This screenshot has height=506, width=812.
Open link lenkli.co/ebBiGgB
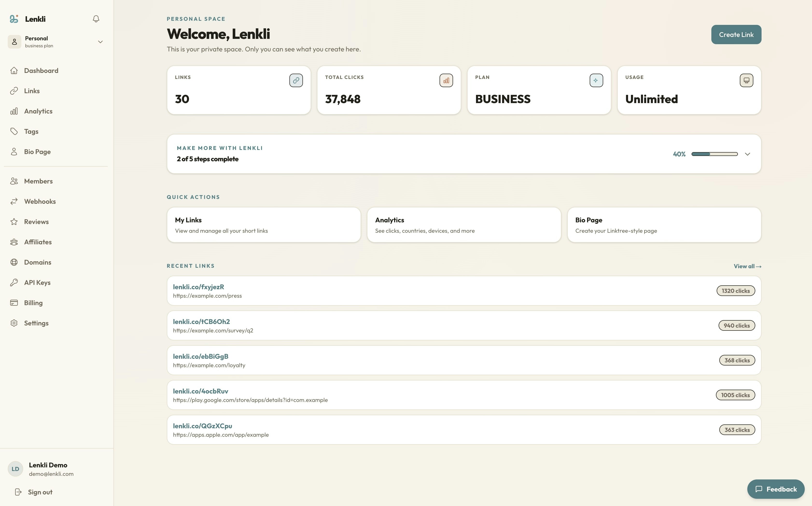(200, 356)
